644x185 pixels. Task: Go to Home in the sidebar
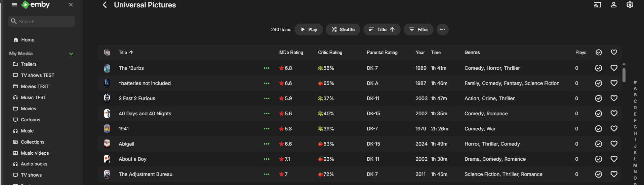point(28,40)
